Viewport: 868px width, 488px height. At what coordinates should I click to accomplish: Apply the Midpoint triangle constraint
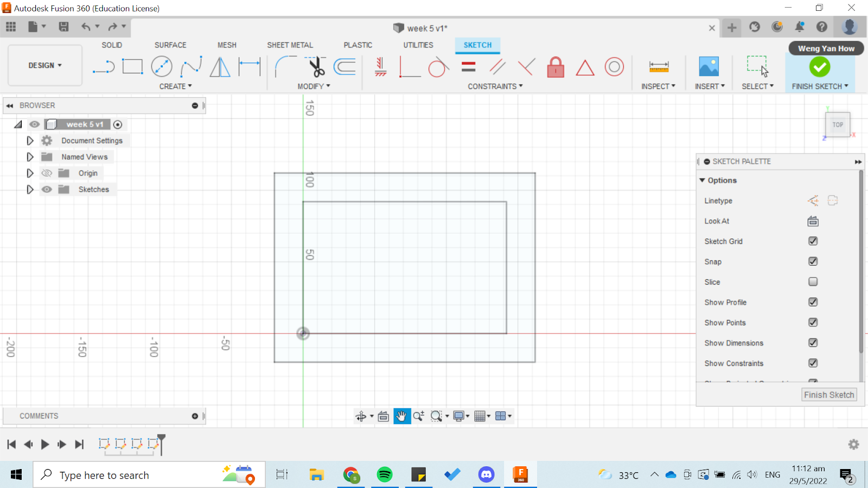click(585, 68)
